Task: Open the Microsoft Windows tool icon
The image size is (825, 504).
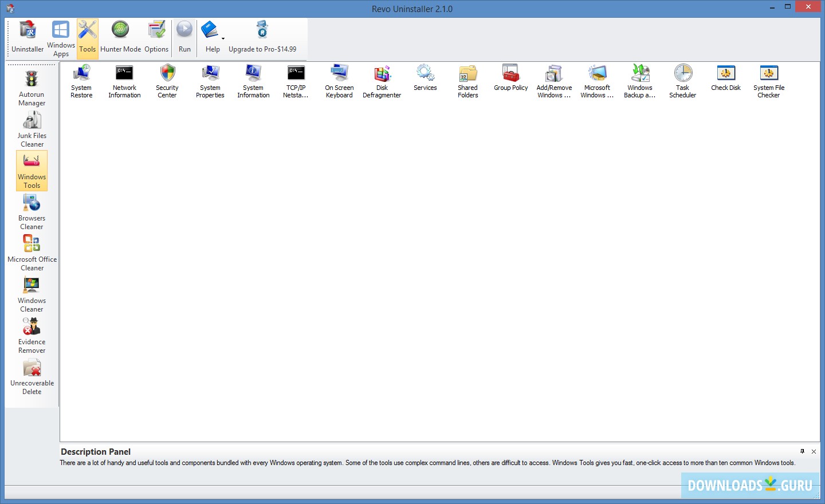Action: 597,81
